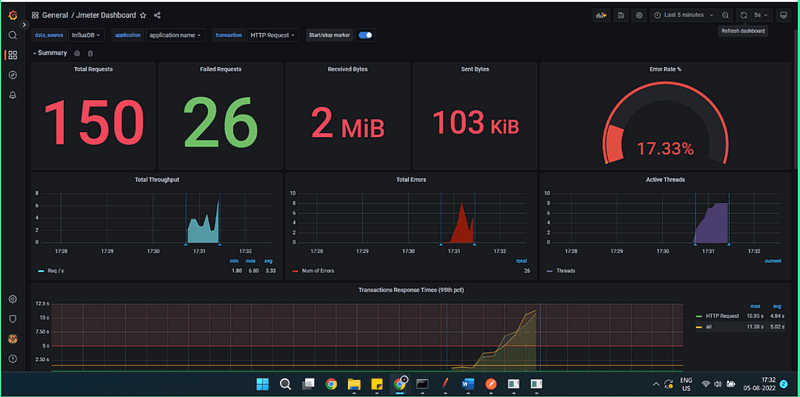Image resolution: width=800 pixels, height=397 pixels.
Task: Open Configuration gear in the left sidebar
Action: [13, 299]
